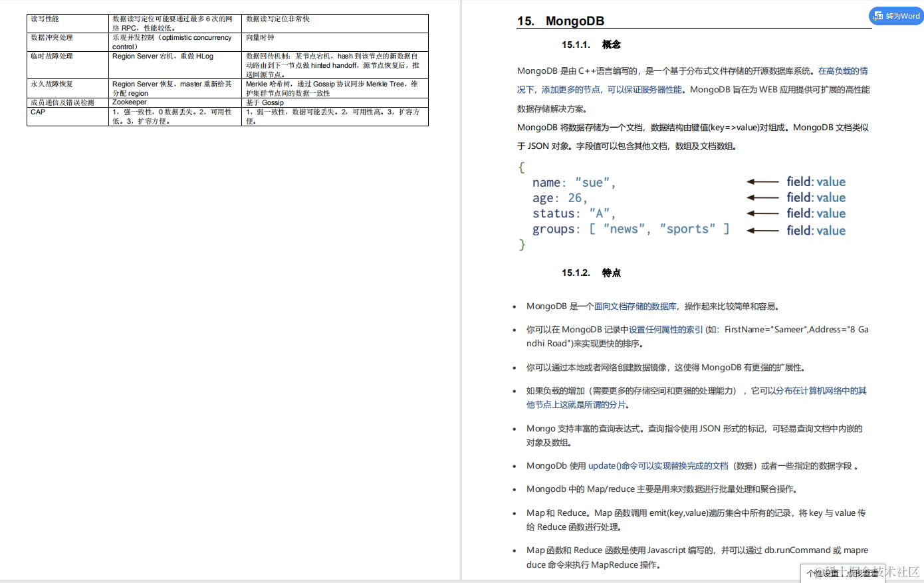924x583 pixels.
Task: Click the curly brace in the JSON example
Action: (521, 167)
